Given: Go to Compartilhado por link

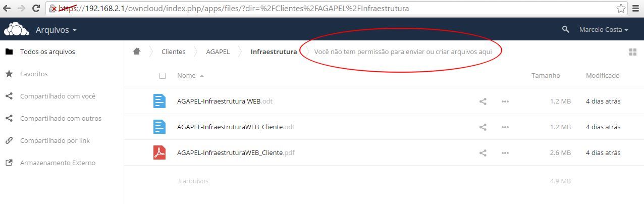Looking at the screenshot, I should tap(55, 140).
